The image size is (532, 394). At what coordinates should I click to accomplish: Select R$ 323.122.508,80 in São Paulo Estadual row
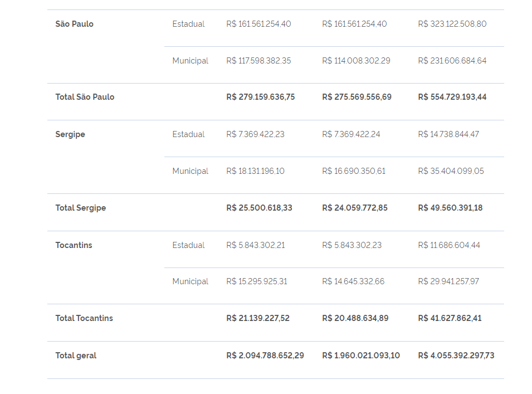pos(452,24)
